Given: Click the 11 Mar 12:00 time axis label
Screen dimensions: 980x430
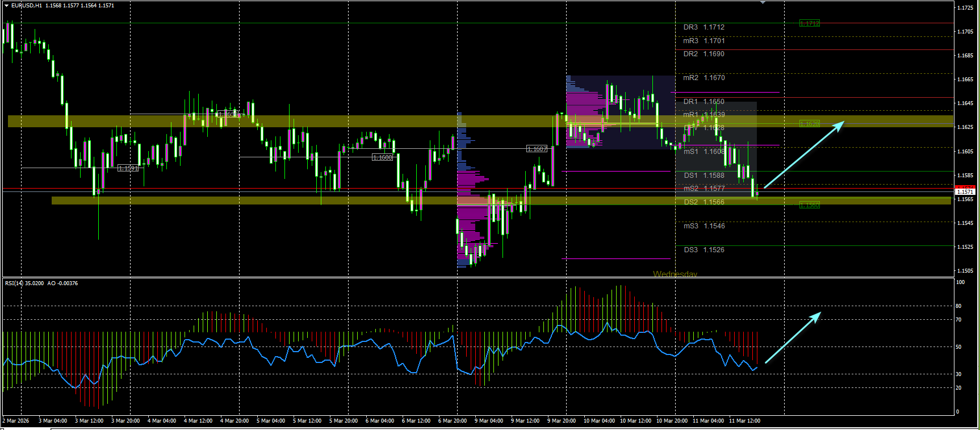Looking at the screenshot, I should 744,421.
